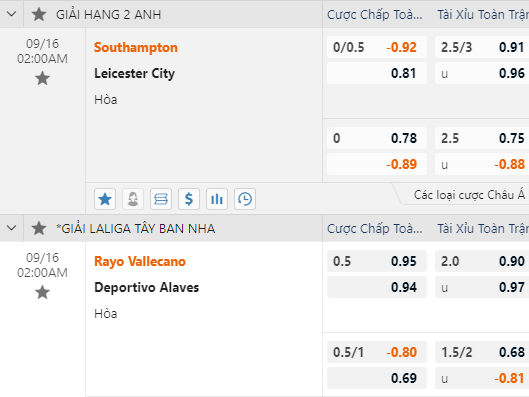This screenshot has width=529, height=397.
Task: Toggle favorite star for Rayo Vallecano match
Action: 43,292
